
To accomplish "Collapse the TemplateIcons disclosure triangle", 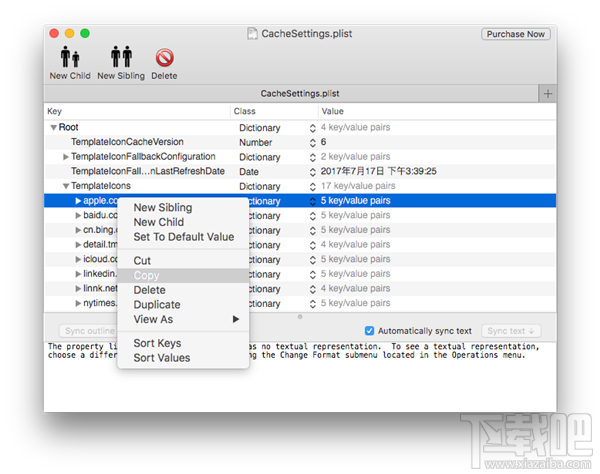I will point(66,186).
